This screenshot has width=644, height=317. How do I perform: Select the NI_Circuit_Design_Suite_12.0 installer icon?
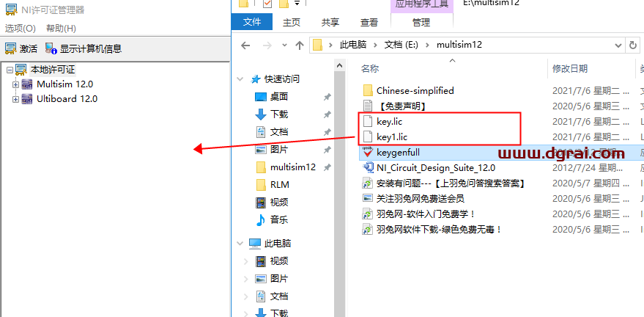coord(367,168)
